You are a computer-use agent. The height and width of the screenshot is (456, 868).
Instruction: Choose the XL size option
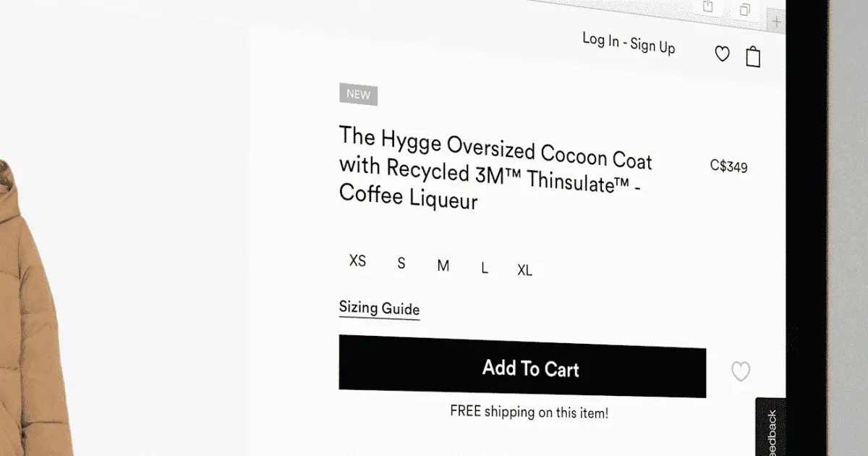pyautogui.click(x=524, y=270)
